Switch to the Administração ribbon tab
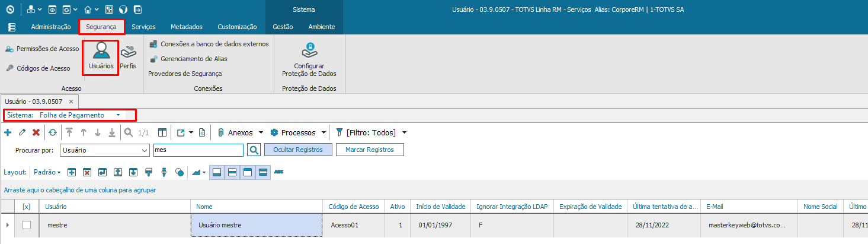Image resolution: width=868 pixels, height=244 pixels. tap(51, 27)
